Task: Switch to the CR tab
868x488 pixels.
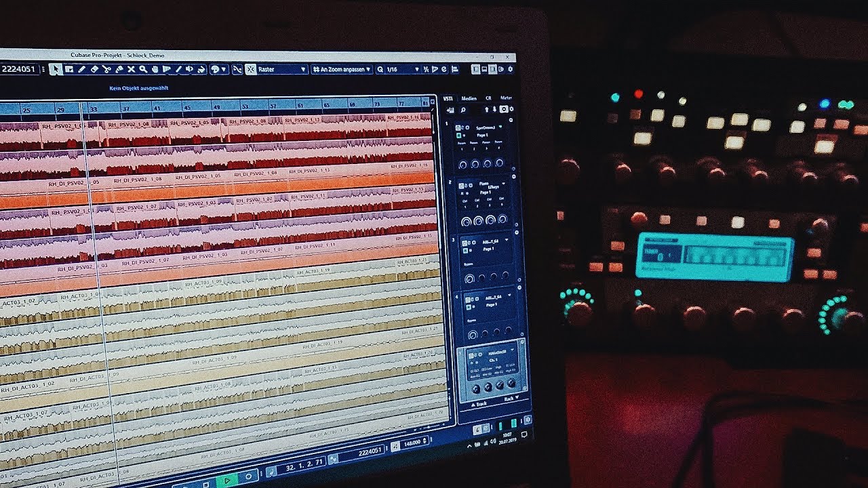Action: (488, 98)
